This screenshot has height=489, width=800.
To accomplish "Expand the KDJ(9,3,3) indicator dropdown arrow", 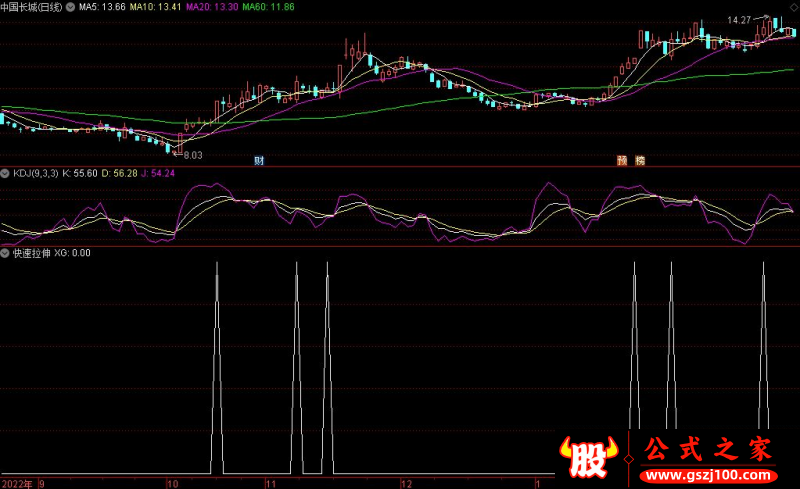I will [x=6, y=173].
